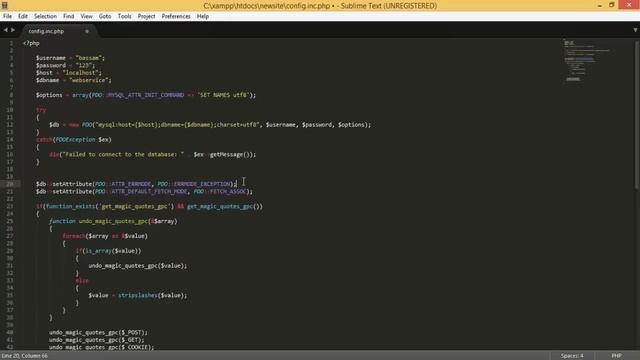Open the Help menu
Screen dimensions: 640x360
pyautogui.click(x=203, y=16)
